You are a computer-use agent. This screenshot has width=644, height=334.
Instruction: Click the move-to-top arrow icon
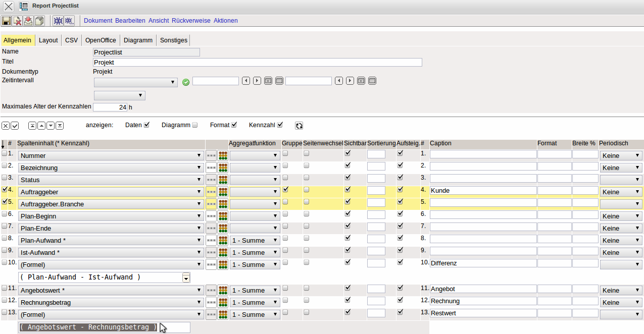point(32,126)
